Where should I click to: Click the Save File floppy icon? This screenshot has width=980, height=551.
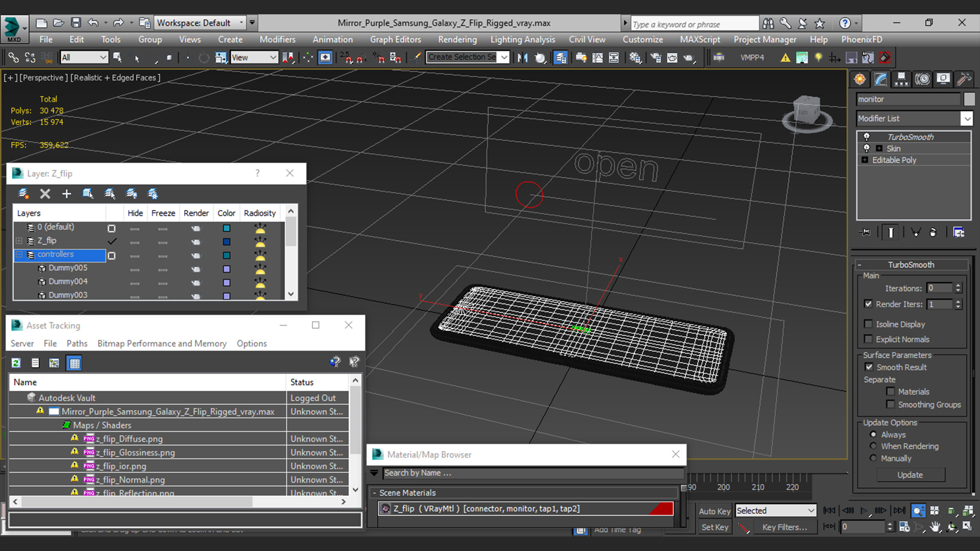[x=76, y=22]
